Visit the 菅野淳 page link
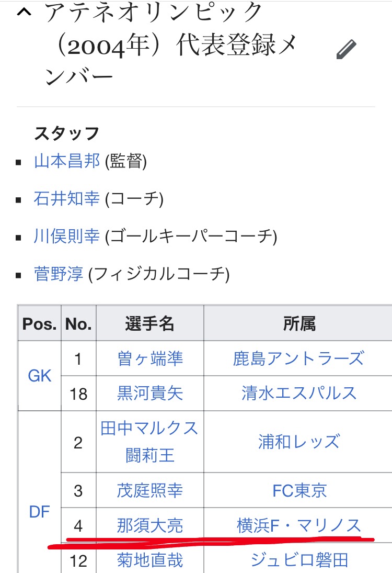 [x=59, y=274]
